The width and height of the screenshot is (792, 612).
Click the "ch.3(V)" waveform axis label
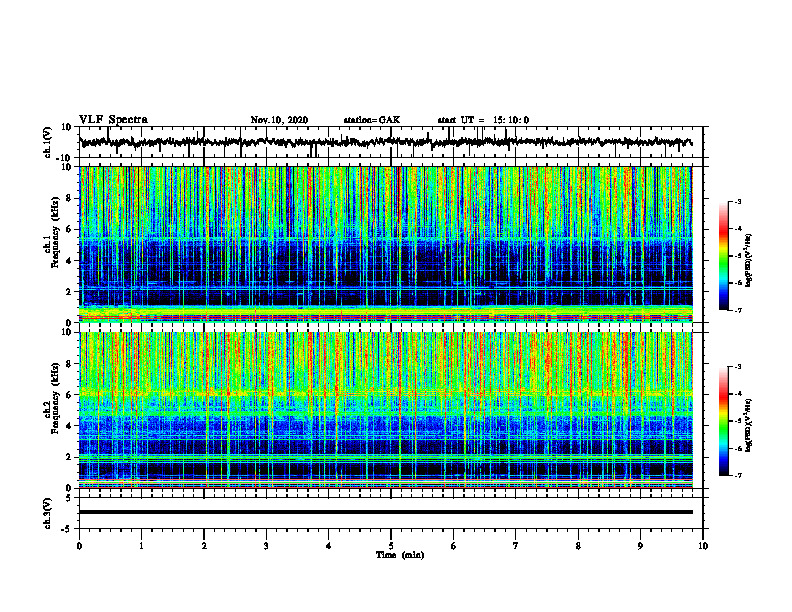tap(48, 514)
